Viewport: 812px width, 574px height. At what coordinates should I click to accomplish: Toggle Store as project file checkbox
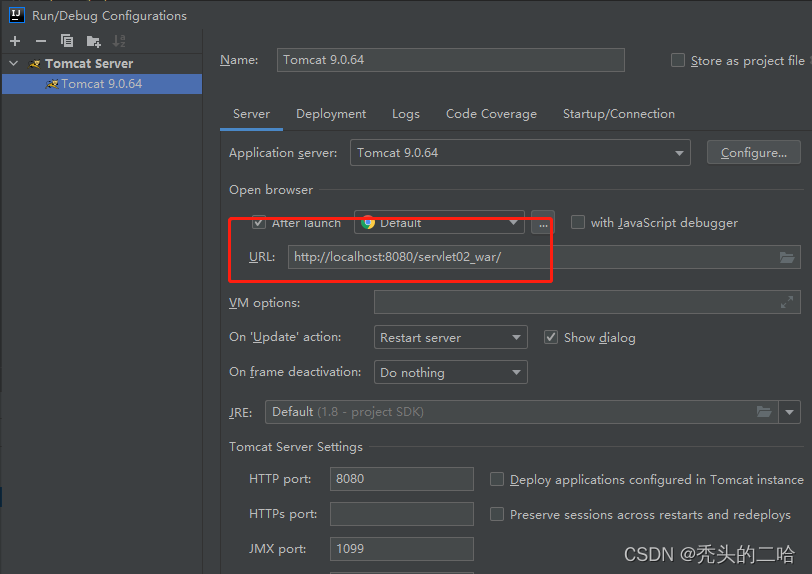coord(677,60)
